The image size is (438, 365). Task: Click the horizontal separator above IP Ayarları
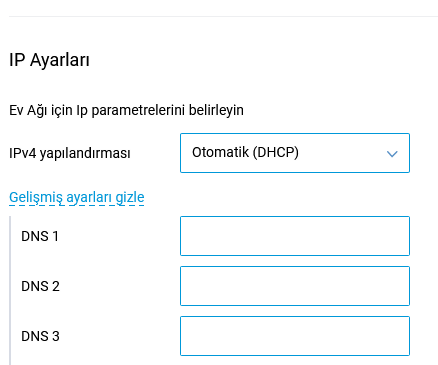(x=223, y=16)
